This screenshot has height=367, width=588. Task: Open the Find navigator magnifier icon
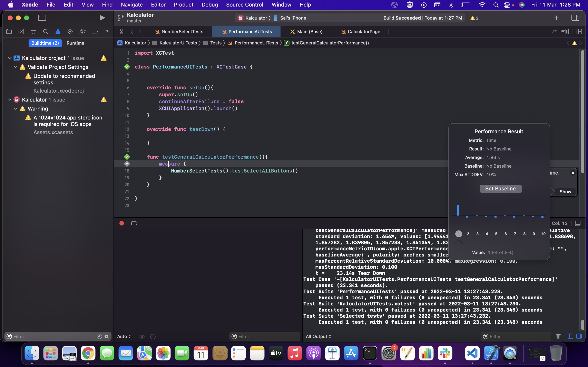click(46, 32)
